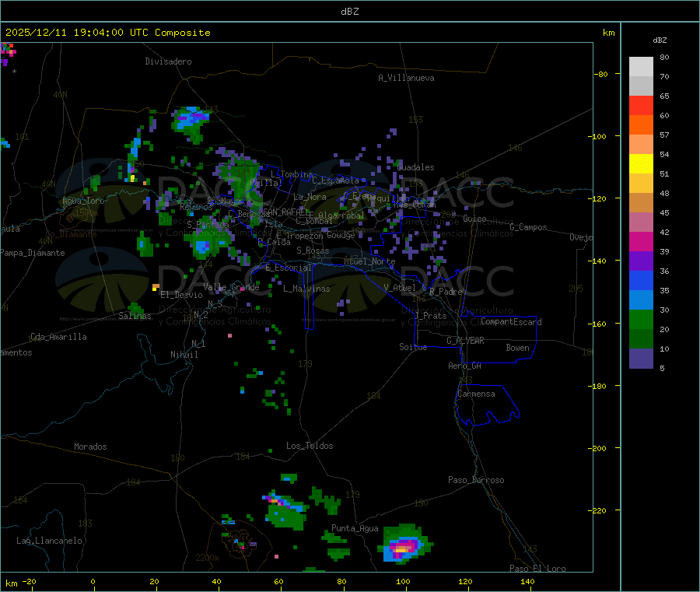The image size is (700, 592).
Task: Click the Valle_Grande label
Action: coord(231,287)
